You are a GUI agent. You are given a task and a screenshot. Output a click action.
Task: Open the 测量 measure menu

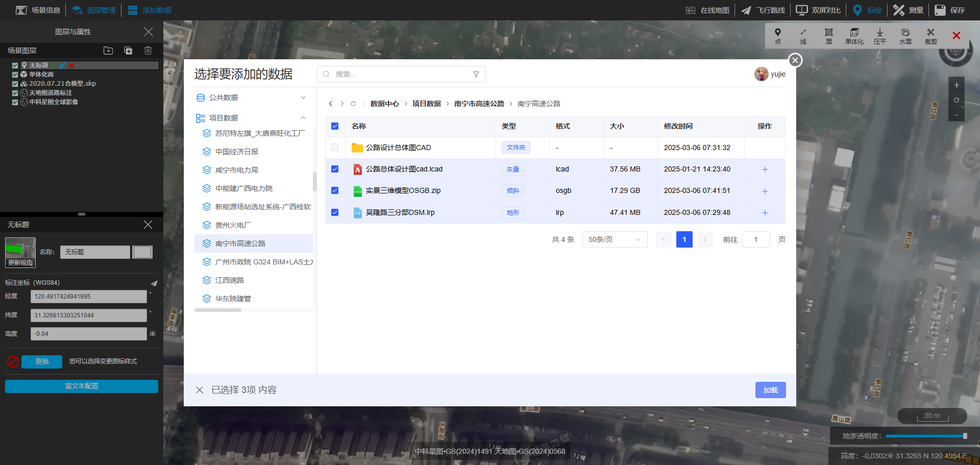tap(908, 10)
